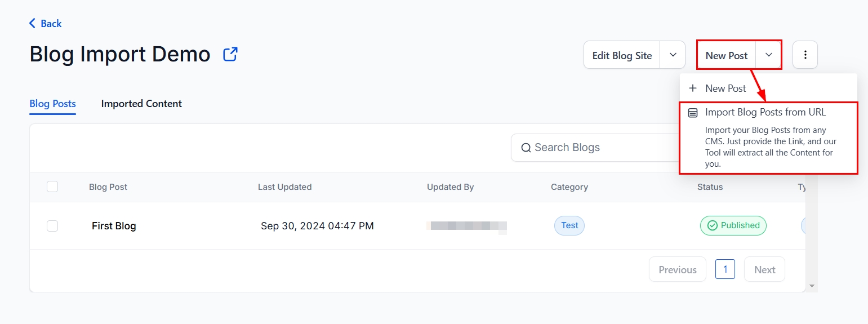
Task: Toggle the New Post dropdown chevron
Action: coord(768,55)
